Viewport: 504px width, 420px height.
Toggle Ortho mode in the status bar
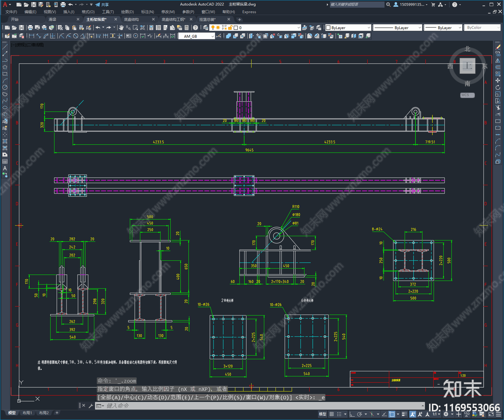click(x=352, y=414)
